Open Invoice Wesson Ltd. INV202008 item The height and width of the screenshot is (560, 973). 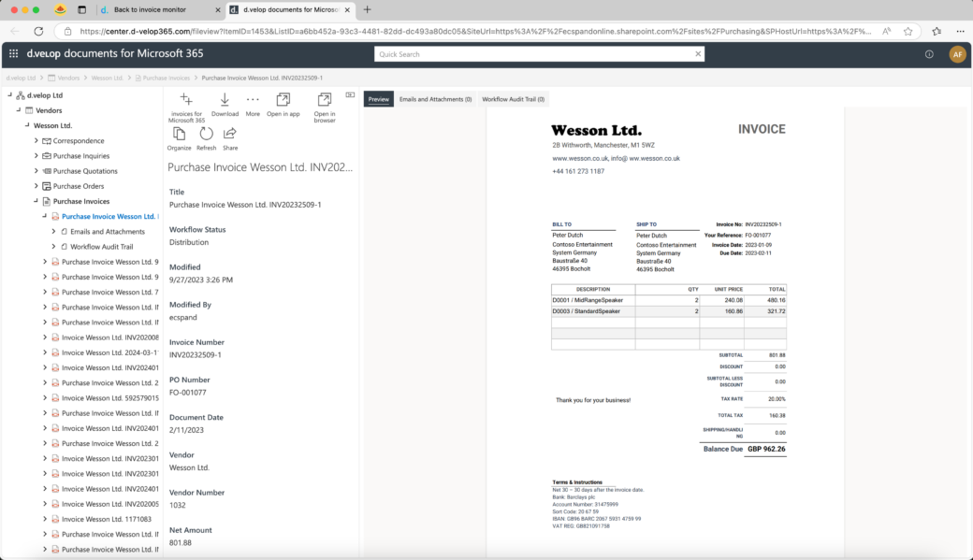(x=109, y=337)
